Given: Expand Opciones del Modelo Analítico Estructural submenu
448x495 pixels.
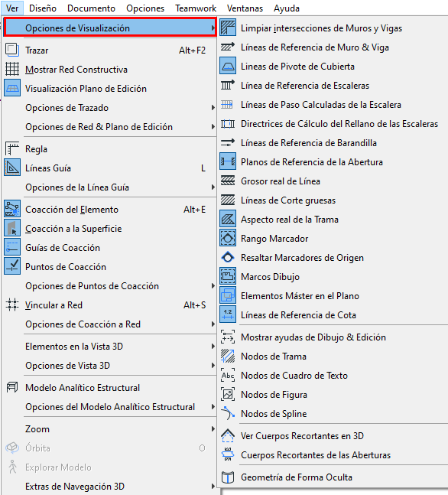Looking at the screenshot, I should [x=109, y=406].
